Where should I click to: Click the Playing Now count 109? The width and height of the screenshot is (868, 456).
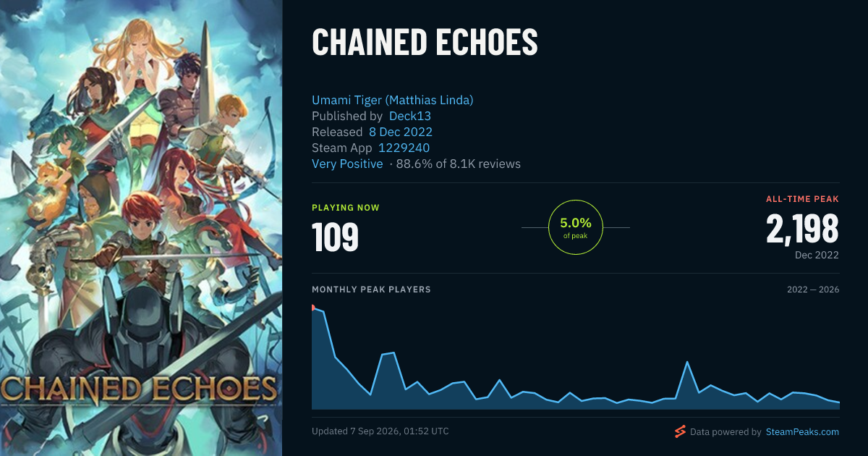(x=336, y=237)
